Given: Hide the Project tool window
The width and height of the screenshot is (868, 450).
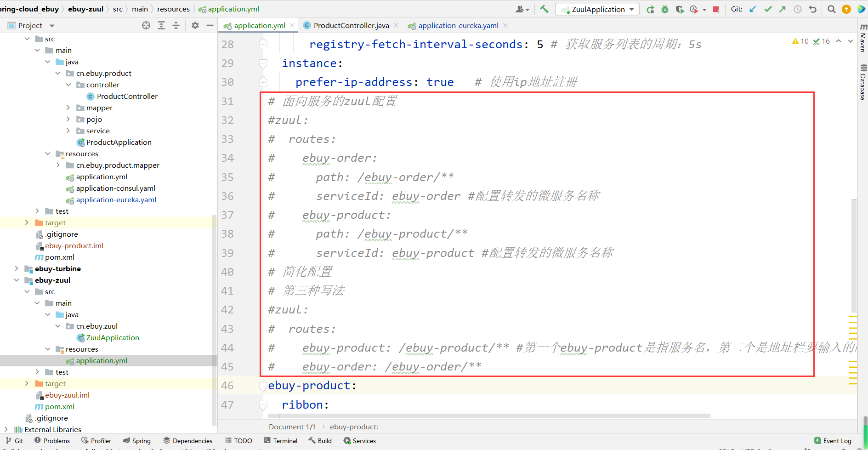Looking at the screenshot, I should pos(210,25).
